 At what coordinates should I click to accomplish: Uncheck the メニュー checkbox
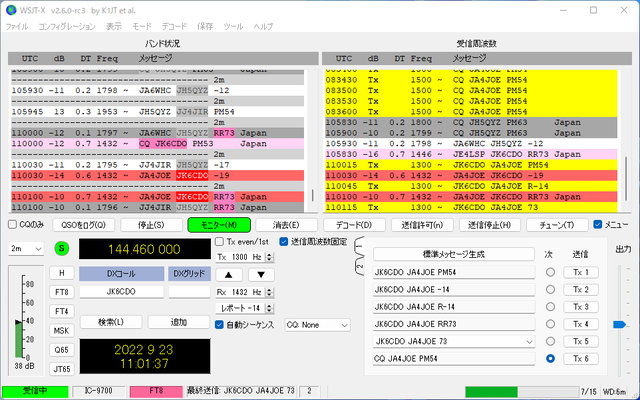(598, 224)
